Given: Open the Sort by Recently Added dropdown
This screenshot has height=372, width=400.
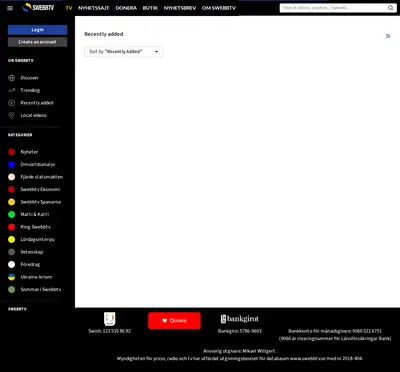Looking at the screenshot, I should [123, 52].
